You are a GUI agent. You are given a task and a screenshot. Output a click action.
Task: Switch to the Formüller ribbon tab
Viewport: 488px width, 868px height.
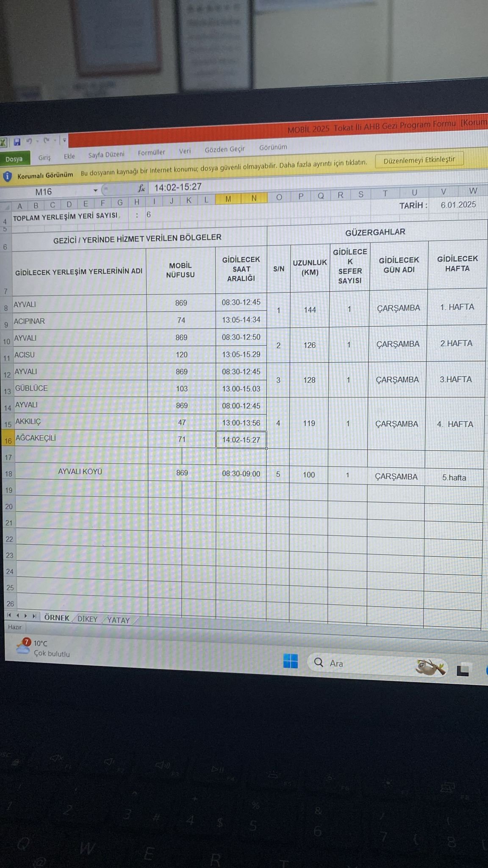coord(151,153)
